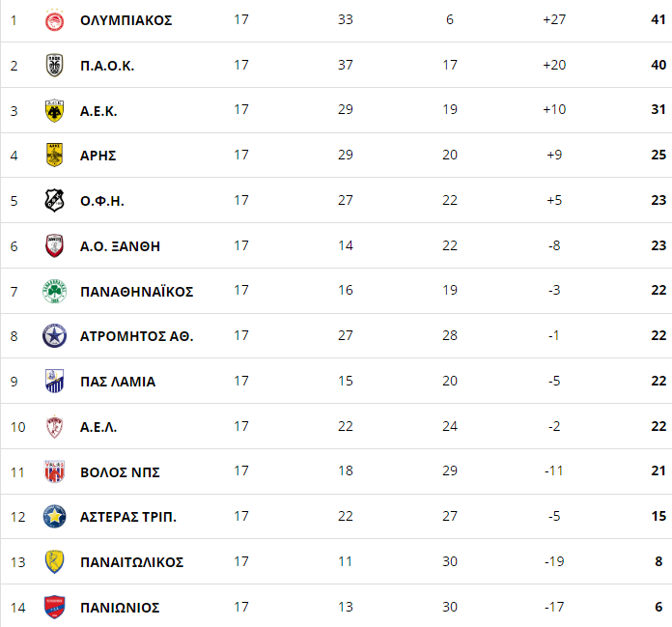672x627 pixels.
Task: Open the ΠΑΝΑΘΗΝΑΪΚΟΣ team name link
Action: point(137,292)
